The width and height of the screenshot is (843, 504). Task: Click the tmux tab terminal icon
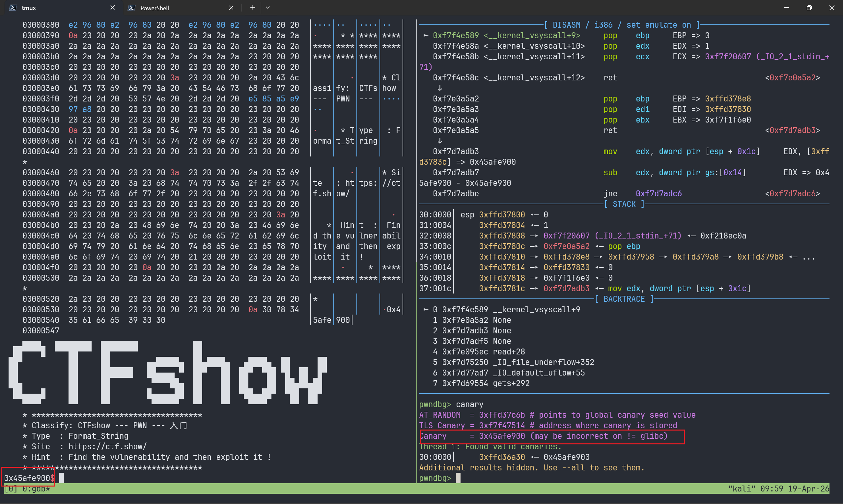[13, 8]
